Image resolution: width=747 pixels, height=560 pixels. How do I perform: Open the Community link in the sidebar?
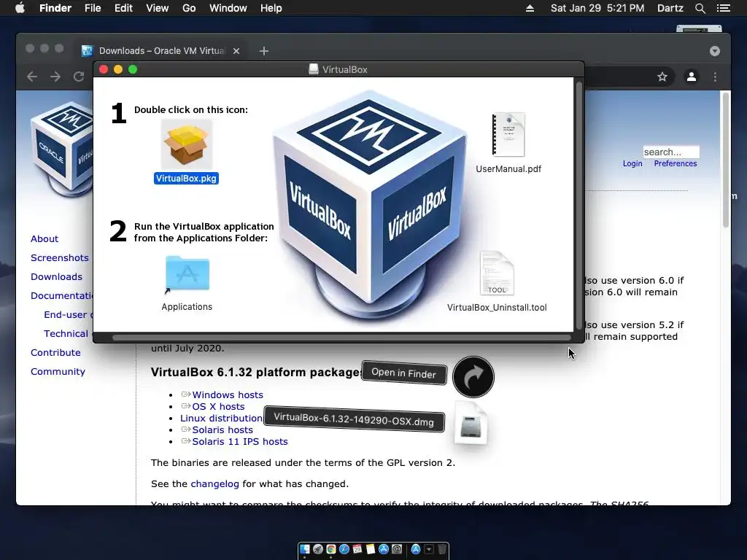pyautogui.click(x=58, y=371)
